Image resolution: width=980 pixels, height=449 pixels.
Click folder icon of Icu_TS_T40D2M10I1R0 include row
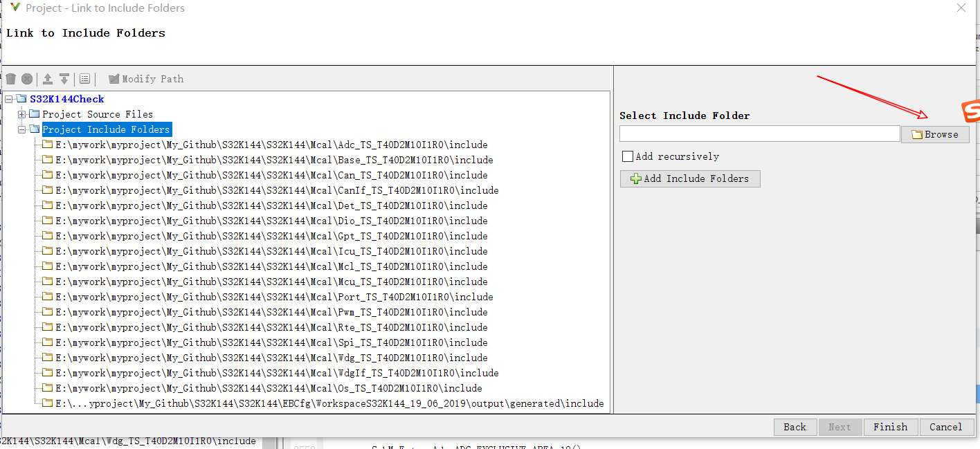click(x=48, y=251)
